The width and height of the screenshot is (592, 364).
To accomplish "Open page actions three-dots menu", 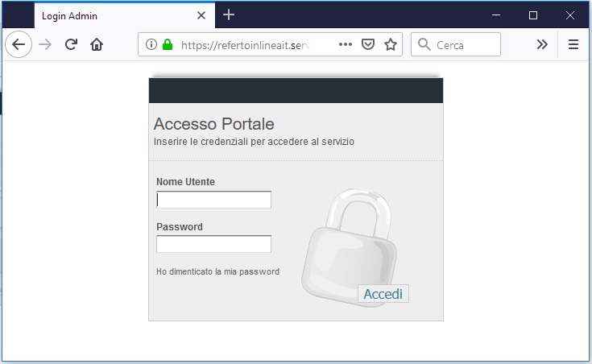I will click(x=346, y=44).
